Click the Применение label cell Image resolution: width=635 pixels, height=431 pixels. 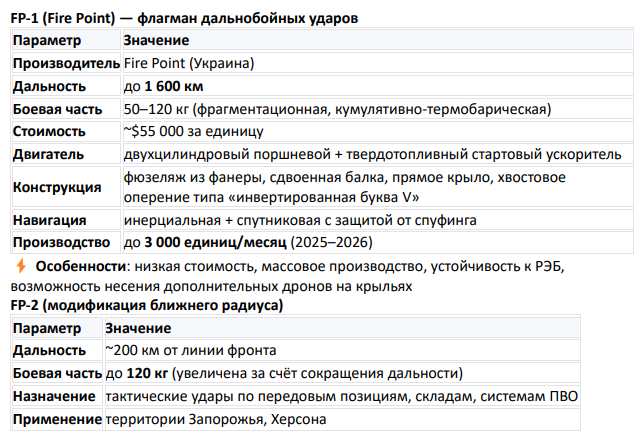58,419
